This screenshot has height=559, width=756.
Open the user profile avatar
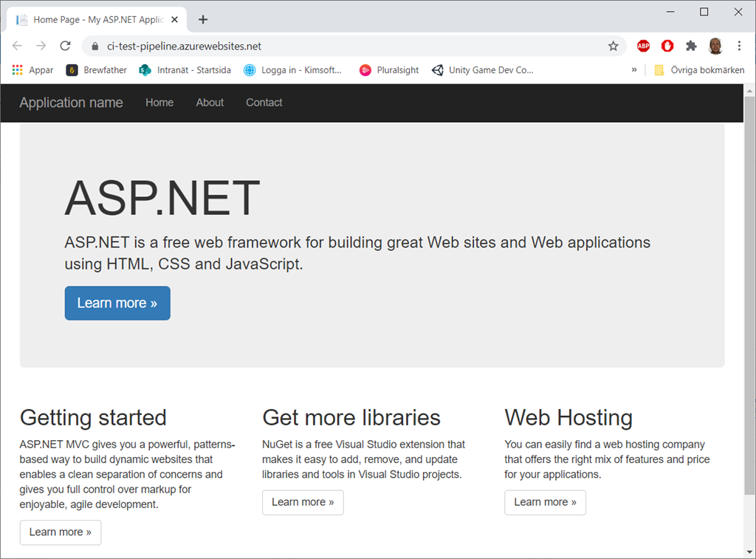(x=715, y=46)
